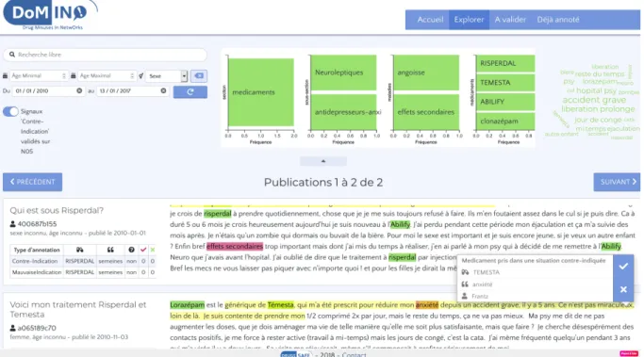Click 'hopital psy' in word cloud

click(x=596, y=90)
